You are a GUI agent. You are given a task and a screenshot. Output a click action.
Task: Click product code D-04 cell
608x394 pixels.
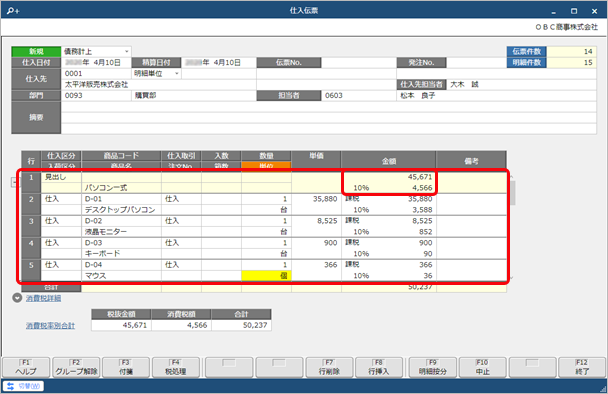click(121, 265)
